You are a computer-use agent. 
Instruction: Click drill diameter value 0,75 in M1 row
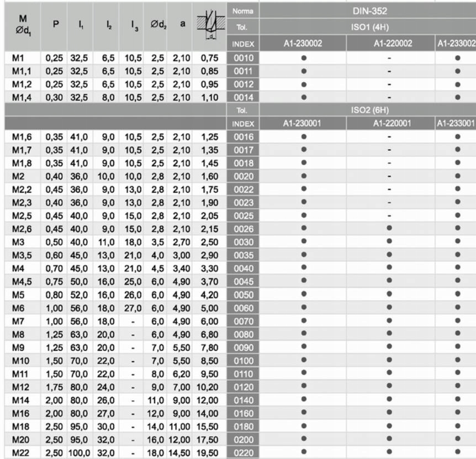coord(209,58)
